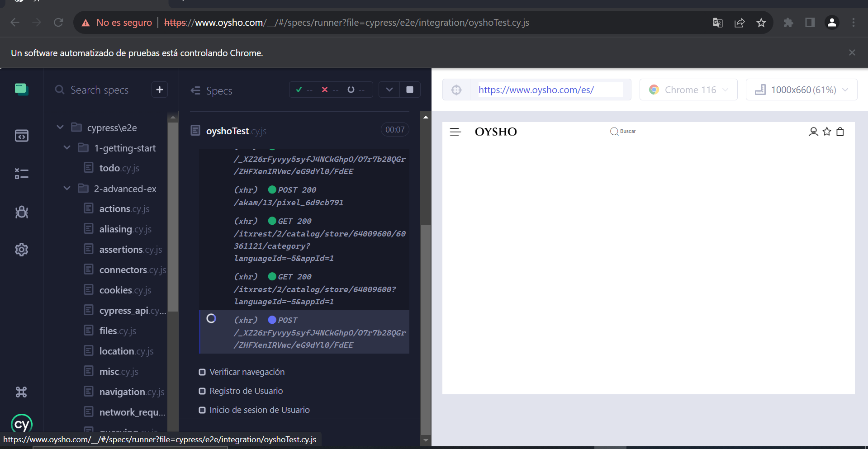Viewport: 868px width, 449px height.
Task: Open the Runs list icon in Cypress sidebar
Action: [x=21, y=174]
